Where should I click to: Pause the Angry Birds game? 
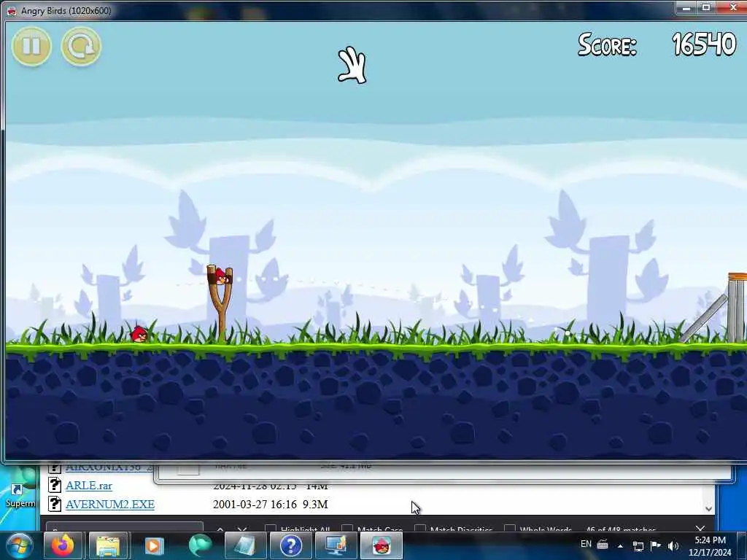31,46
